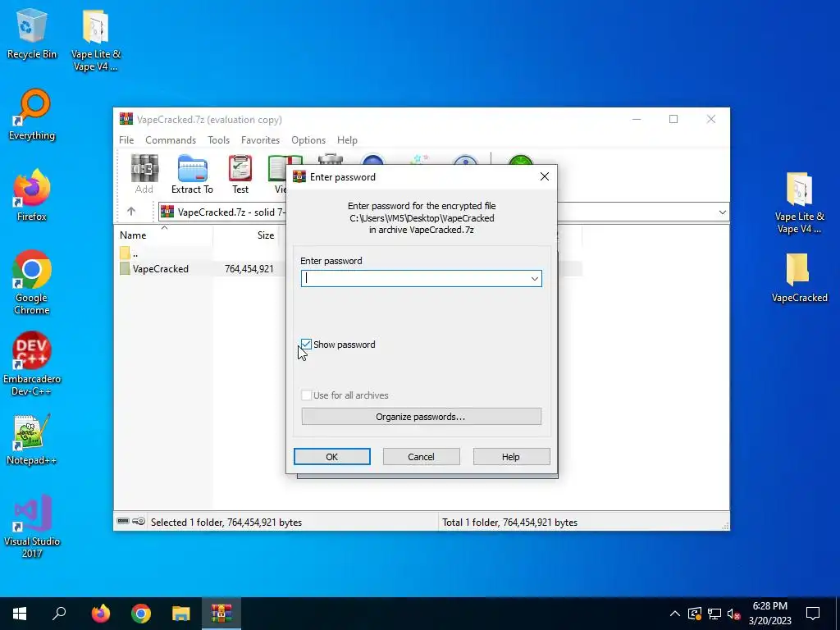This screenshot has width=840, height=630.
Task: Click the taskbar search magnifier
Action: pyautogui.click(x=59, y=614)
